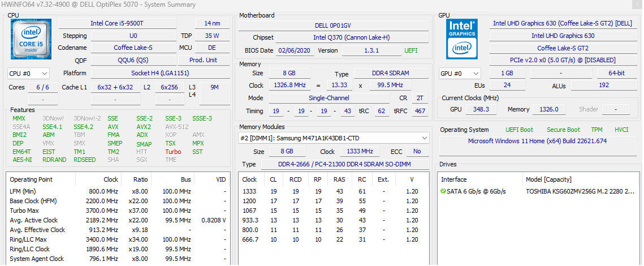
Task: Click the 1333 clock row in memory timings
Action: (334, 192)
